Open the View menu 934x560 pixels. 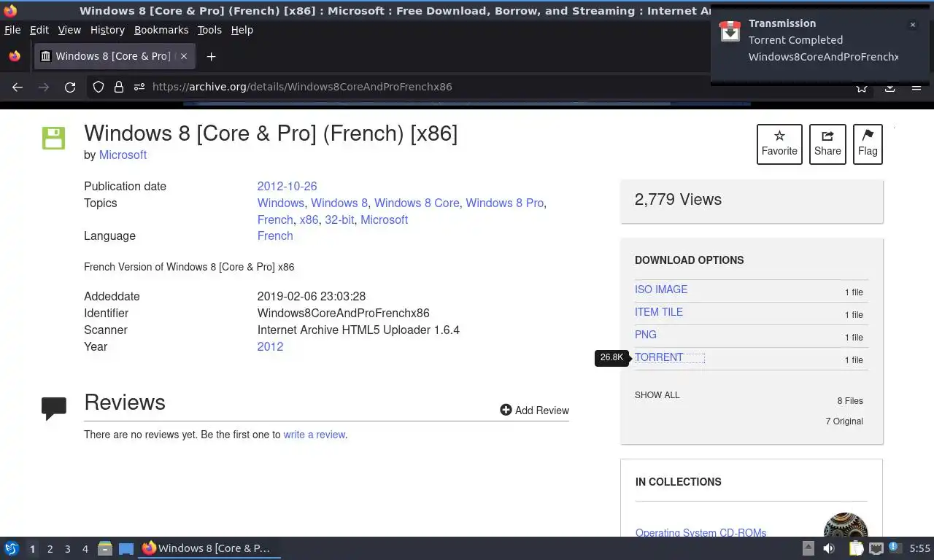[x=69, y=30]
